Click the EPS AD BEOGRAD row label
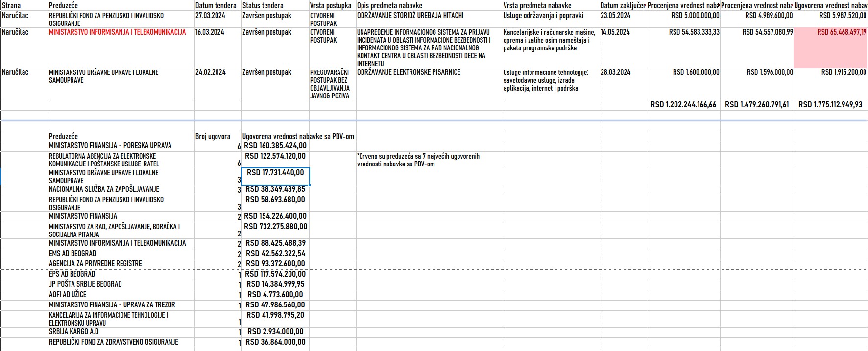Viewport: 868px width, 351px height. coord(72,274)
